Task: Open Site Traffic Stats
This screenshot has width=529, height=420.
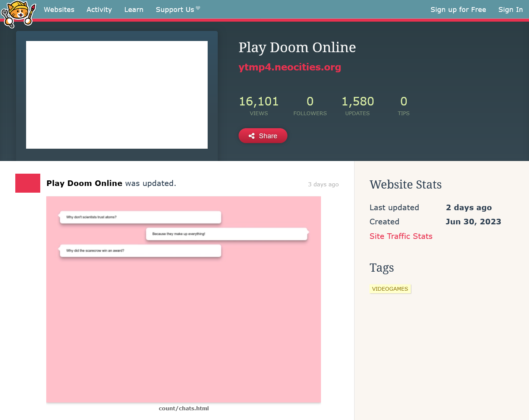Action: pos(401,236)
